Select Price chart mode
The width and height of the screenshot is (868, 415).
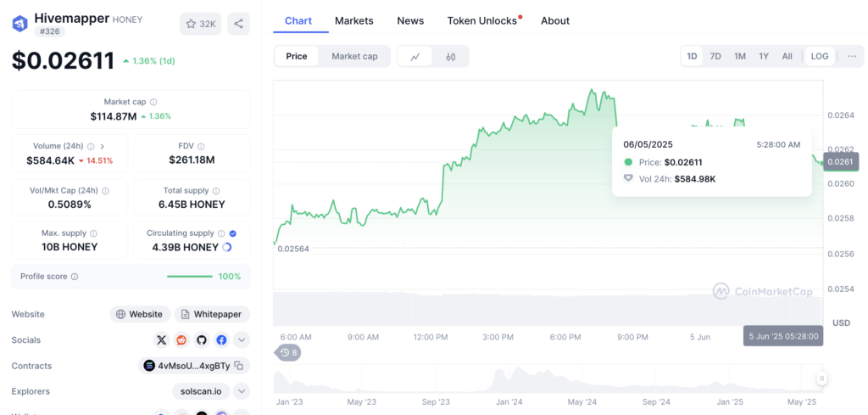(x=297, y=57)
